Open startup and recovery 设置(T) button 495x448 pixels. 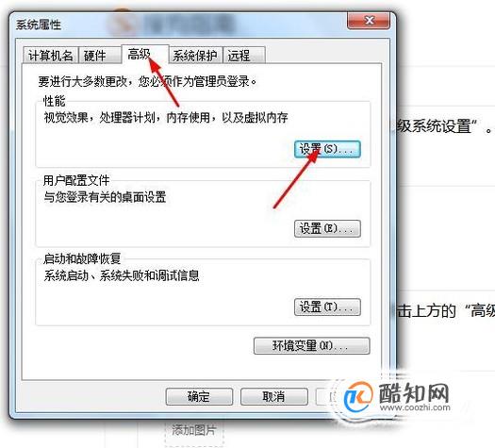click(327, 307)
